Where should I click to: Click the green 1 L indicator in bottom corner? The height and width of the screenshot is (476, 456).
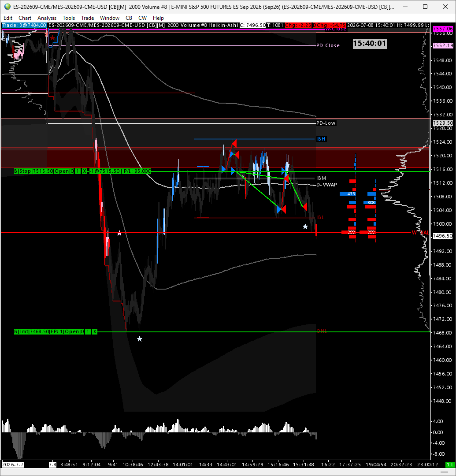(449, 465)
